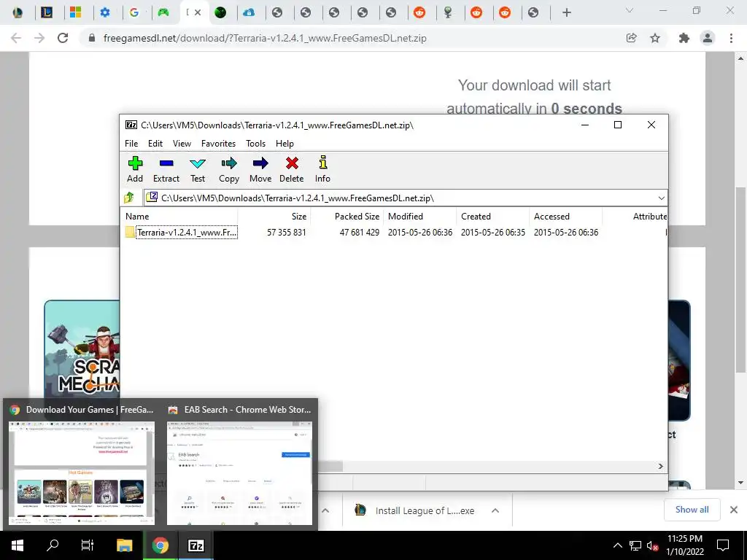Open the Windows Start menu
The width and height of the screenshot is (747, 560).
[x=18, y=545]
